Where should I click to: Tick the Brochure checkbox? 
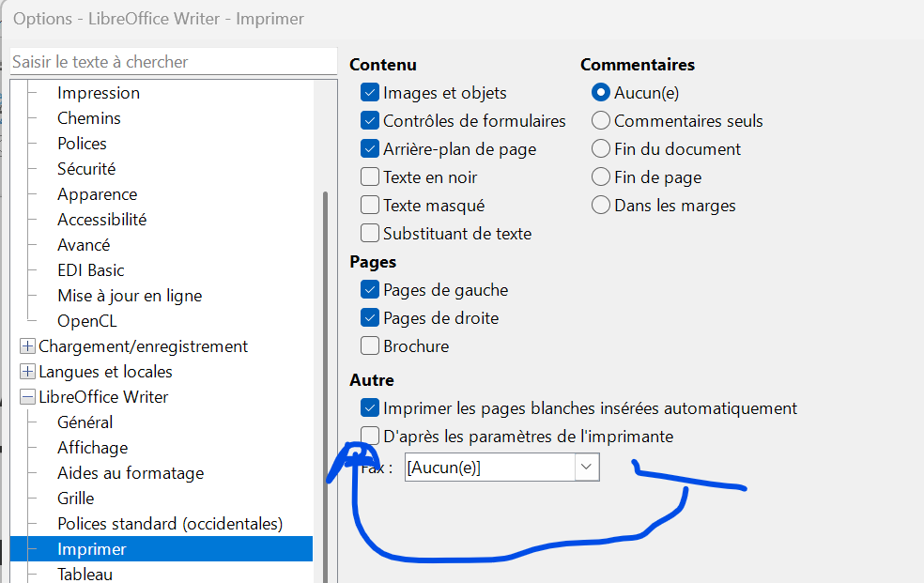370,346
